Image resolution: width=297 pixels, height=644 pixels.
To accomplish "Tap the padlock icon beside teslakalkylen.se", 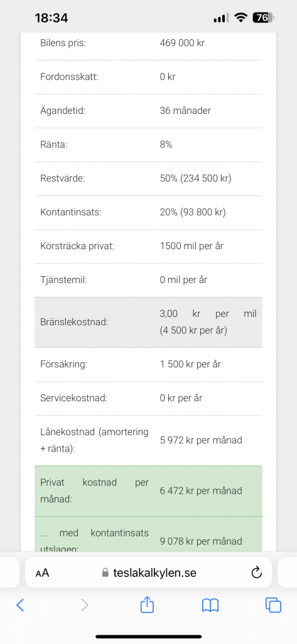I will click(105, 572).
